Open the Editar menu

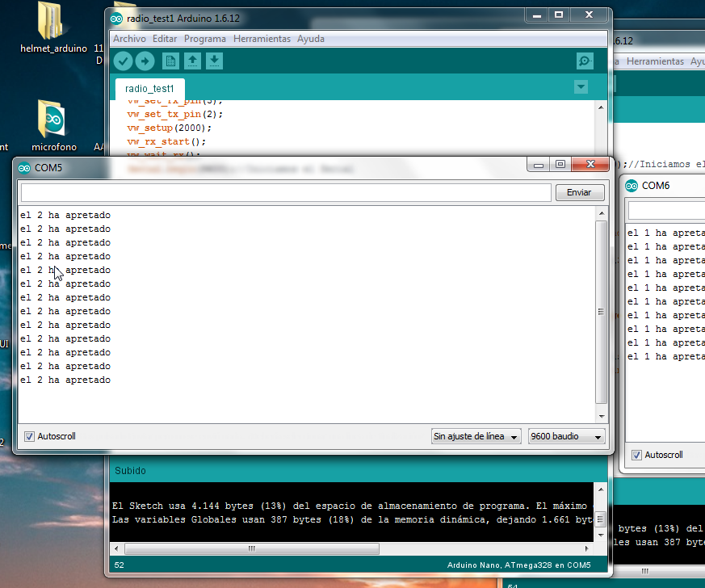tap(165, 39)
